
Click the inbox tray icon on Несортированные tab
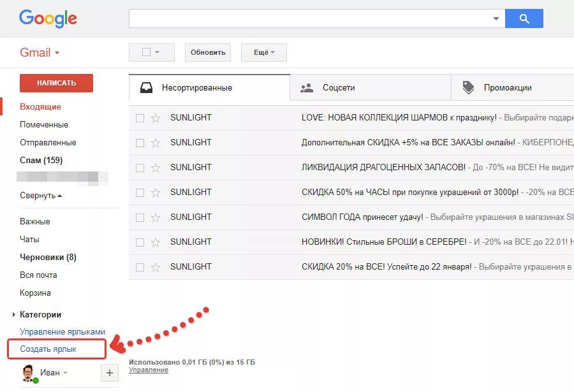click(x=147, y=87)
